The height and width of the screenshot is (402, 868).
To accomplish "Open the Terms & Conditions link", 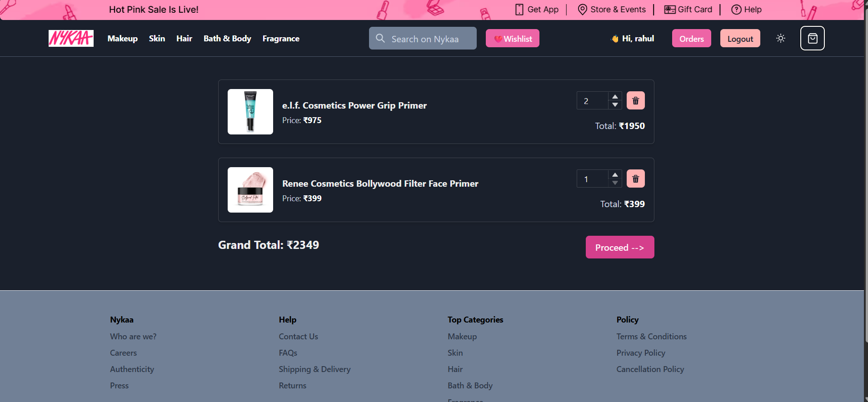I will (x=652, y=337).
